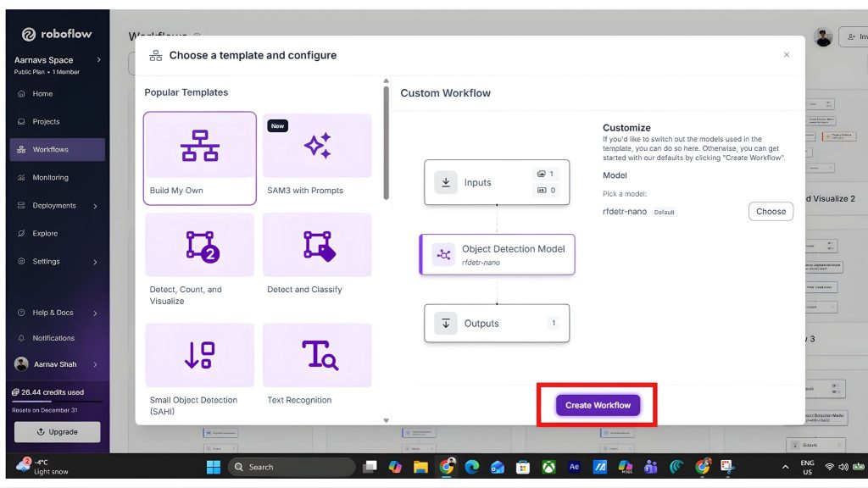868x488 pixels.
Task: Click the Choose button for model selection
Action: point(770,211)
